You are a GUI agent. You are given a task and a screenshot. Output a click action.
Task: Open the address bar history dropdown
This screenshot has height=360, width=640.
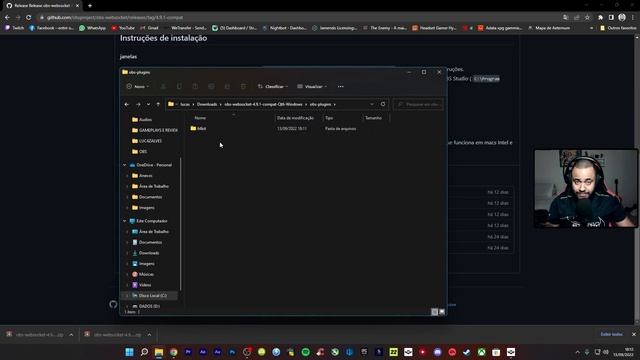click(371, 104)
